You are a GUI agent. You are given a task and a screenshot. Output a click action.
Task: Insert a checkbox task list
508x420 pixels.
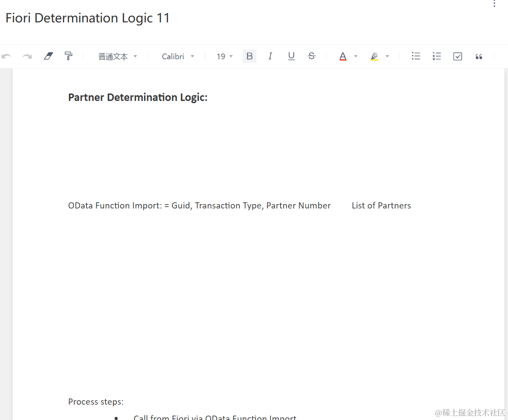(458, 56)
